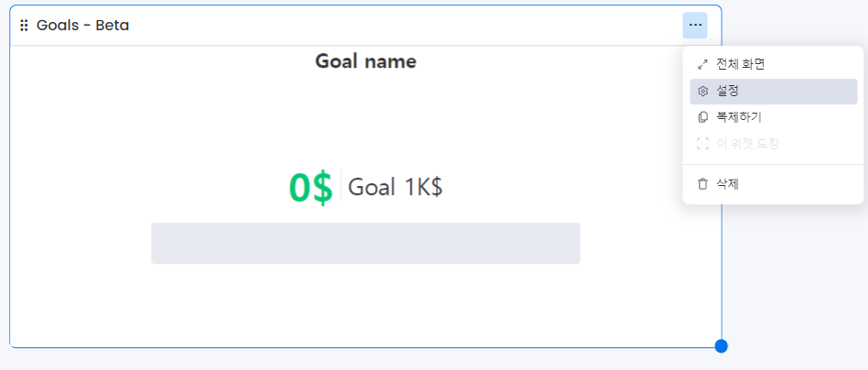Click the full screen arrows icon
The height and width of the screenshot is (370, 868).
tap(702, 65)
